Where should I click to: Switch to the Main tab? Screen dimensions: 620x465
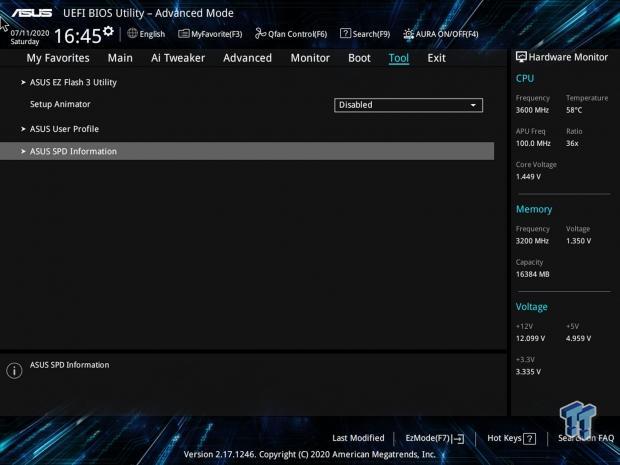(x=120, y=58)
